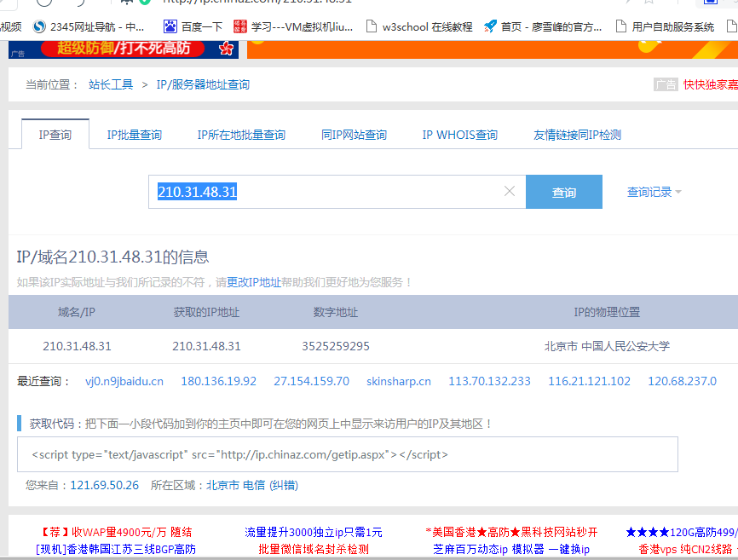
Task: Open ad 120G高防499
Action: coord(682,532)
